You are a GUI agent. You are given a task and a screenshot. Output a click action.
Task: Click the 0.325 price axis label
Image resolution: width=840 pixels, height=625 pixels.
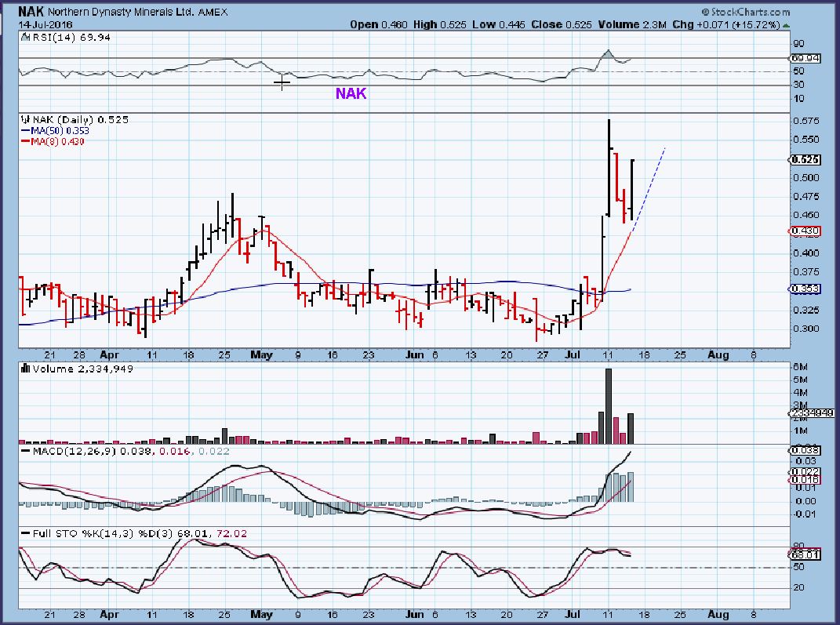[x=805, y=310]
